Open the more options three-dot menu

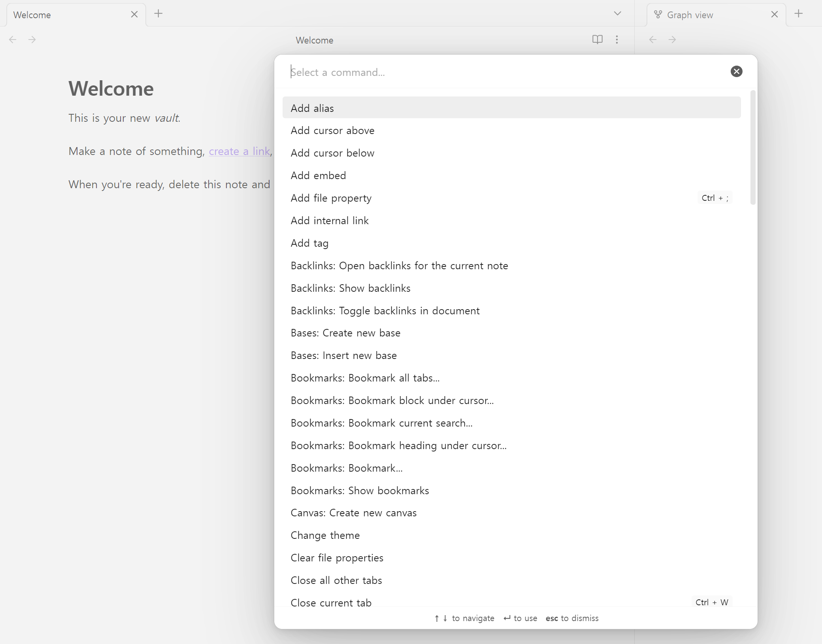(x=616, y=40)
